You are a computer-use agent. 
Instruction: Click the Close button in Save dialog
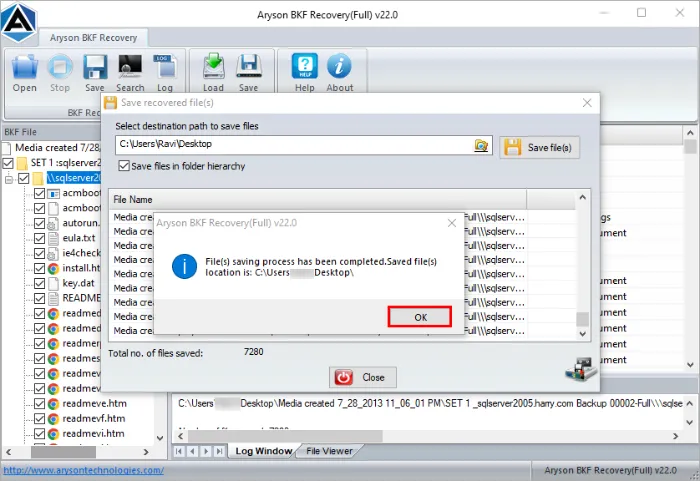(363, 377)
